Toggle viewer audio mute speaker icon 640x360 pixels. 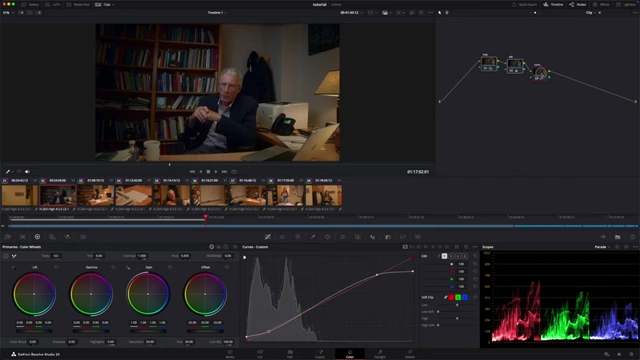(27, 171)
